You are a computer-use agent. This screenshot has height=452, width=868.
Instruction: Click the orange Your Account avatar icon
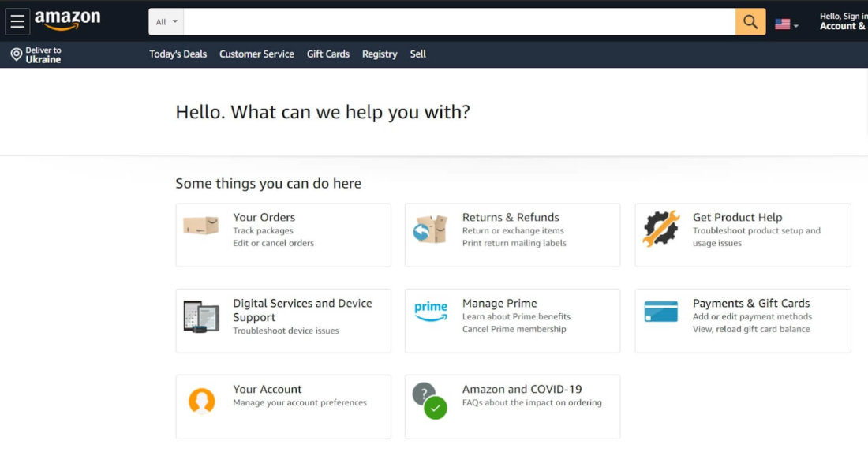201,401
